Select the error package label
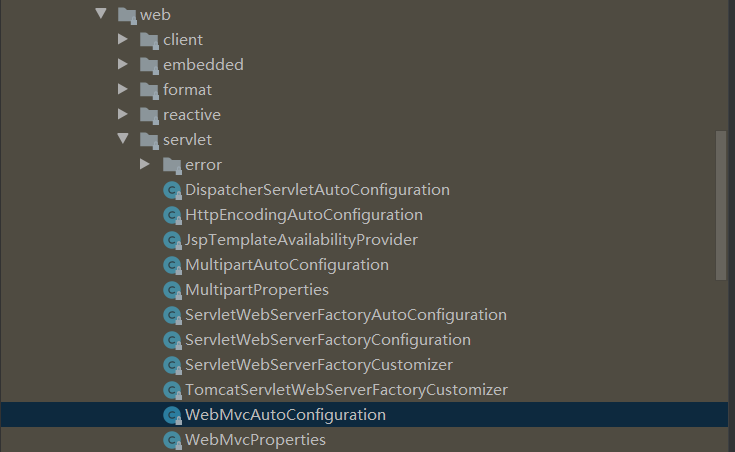Screen dimensions: 735x452 (203, 165)
